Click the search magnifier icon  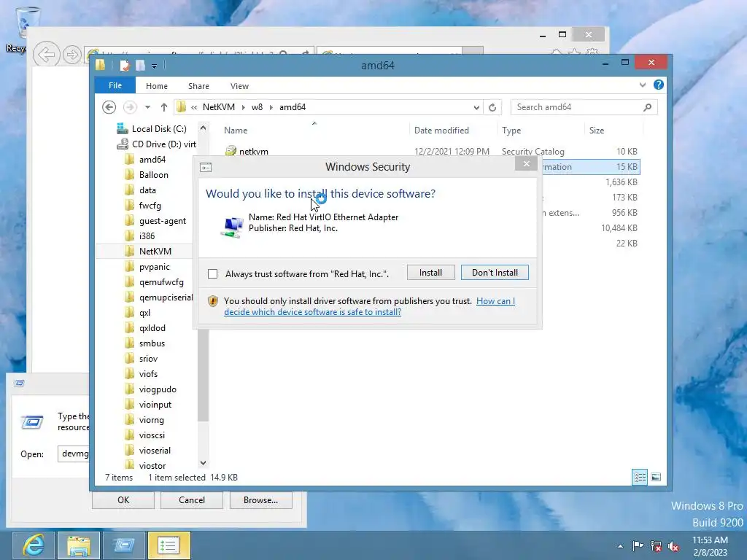coord(648,107)
